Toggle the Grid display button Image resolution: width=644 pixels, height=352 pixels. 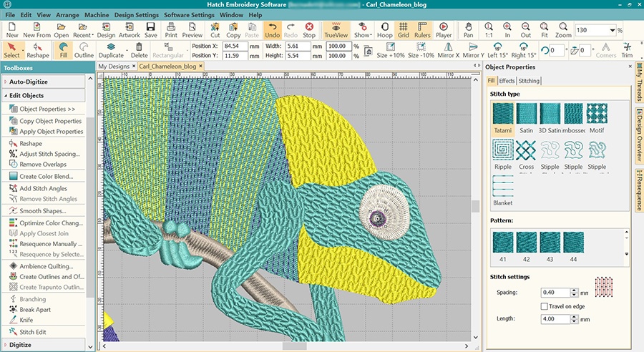click(x=404, y=29)
